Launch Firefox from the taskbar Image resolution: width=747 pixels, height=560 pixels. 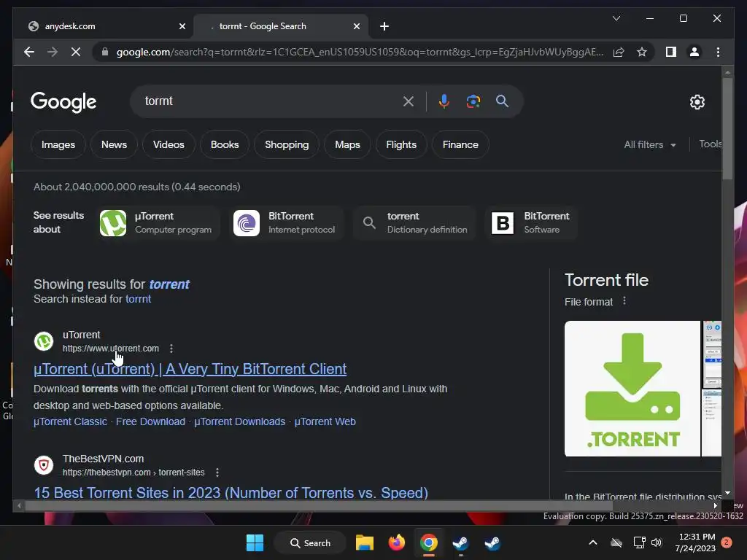pos(396,542)
